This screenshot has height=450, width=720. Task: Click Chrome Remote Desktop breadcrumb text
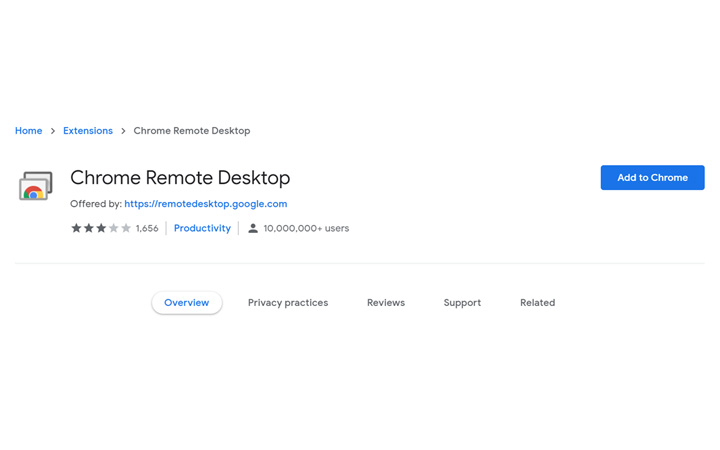pyautogui.click(x=192, y=131)
